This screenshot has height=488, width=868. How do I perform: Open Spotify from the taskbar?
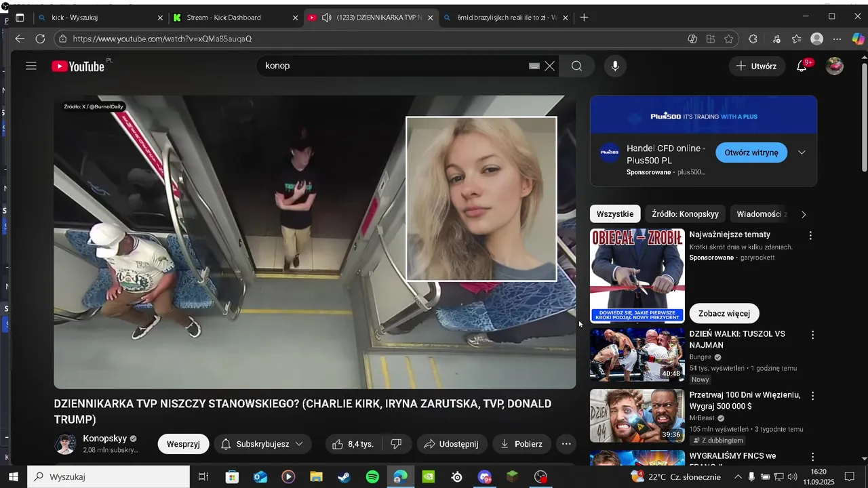[x=372, y=477]
